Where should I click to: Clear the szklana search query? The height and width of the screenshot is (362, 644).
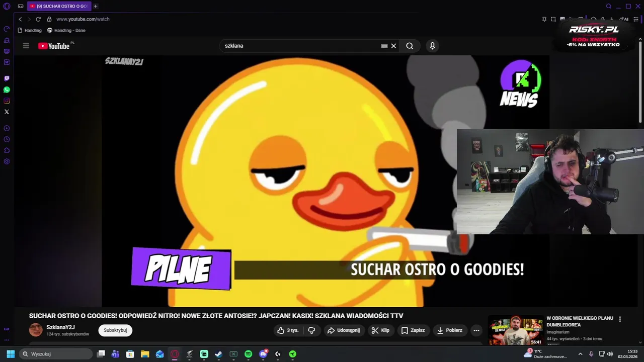pyautogui.click(x=393, y=46)
